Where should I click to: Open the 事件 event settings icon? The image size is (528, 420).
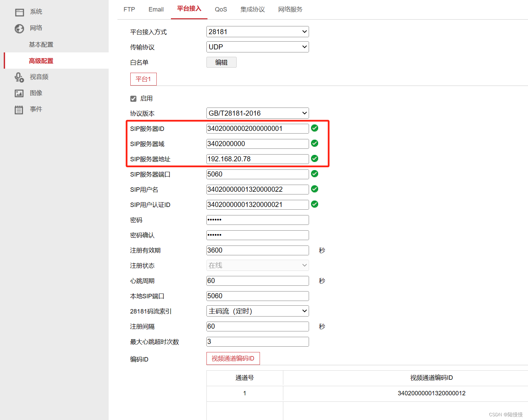pos(19,109)
